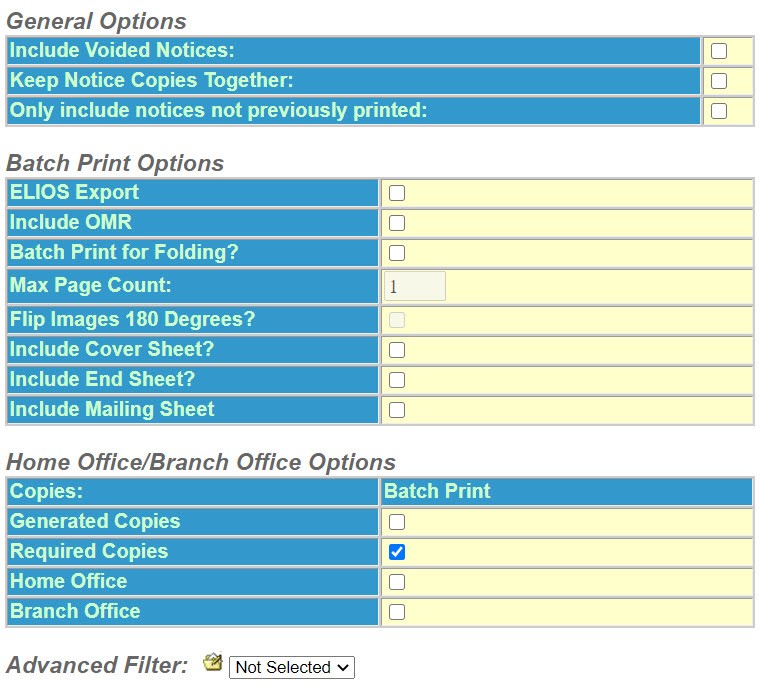This screenshot has height=689, width=773.
Task: Select the Branch Office checkbox
Action: tap(397, 612)
